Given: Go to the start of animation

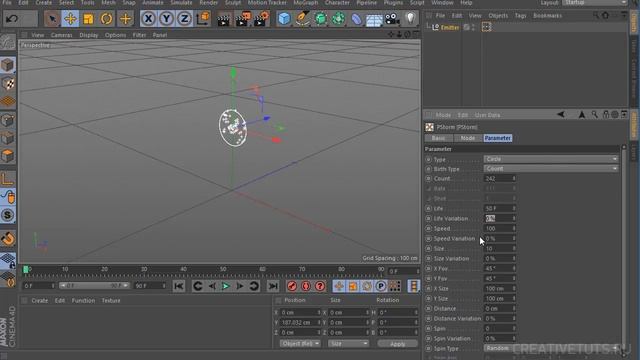Looking at the screenshot, I should 179,286.
